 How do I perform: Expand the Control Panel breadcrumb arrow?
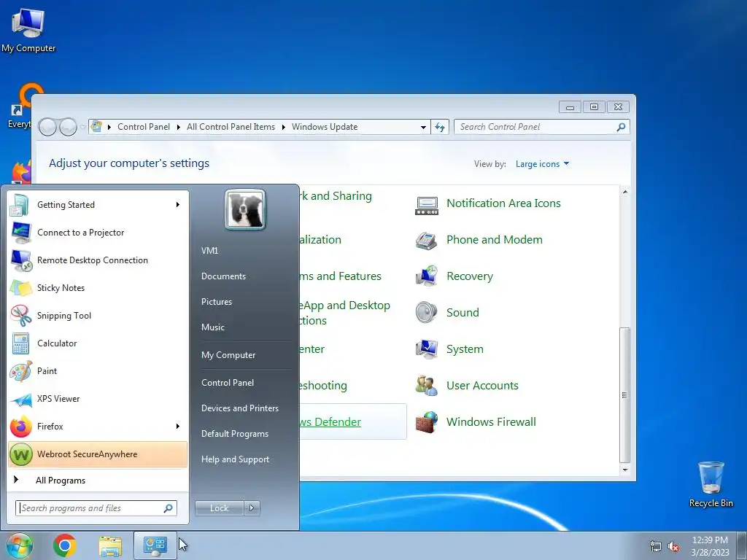tap(178, 127)
